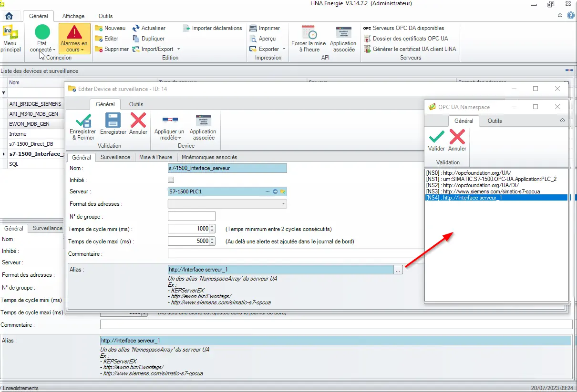577x392 pixels.
Task: Click the Alias browse ellipsis button
Action: tap(398, 270)
